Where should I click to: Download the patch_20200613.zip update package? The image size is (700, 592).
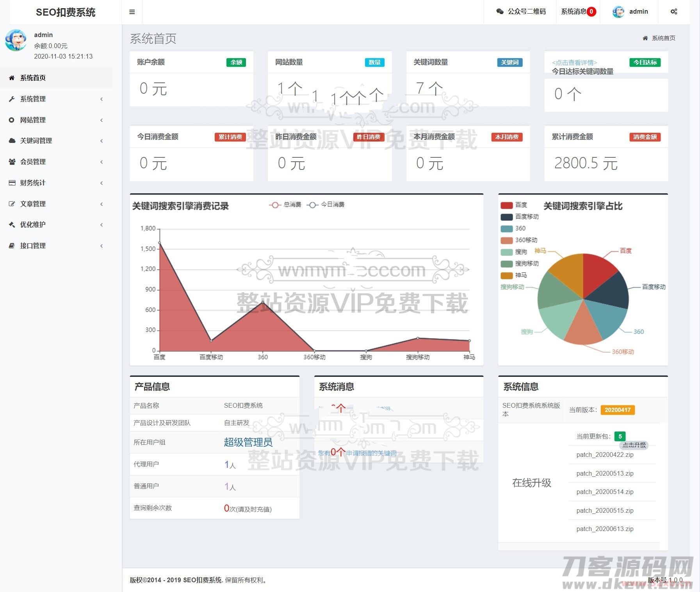point(605,529)
